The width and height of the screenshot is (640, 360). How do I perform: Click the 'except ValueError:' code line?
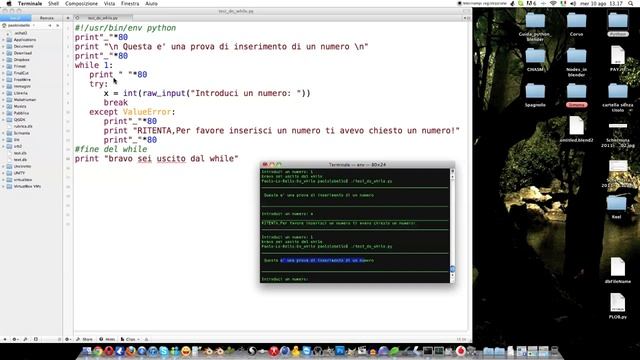[x=132, y=112]
